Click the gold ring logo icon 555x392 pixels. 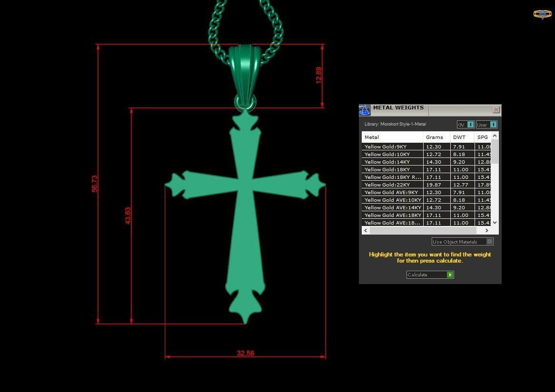coord(542,14)
